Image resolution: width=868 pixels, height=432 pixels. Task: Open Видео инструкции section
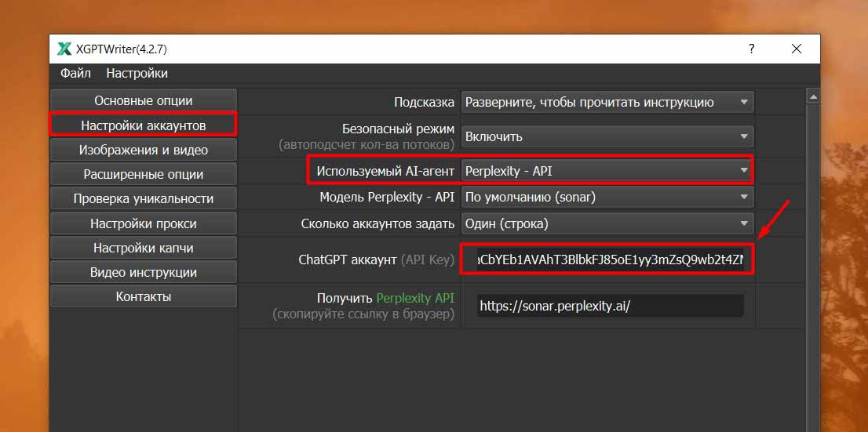[x=143, y=272]
